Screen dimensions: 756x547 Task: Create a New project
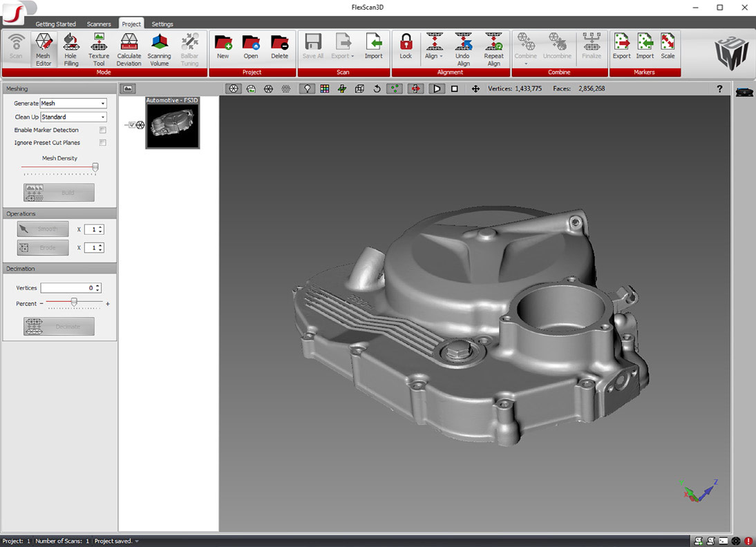pos(223,47)
